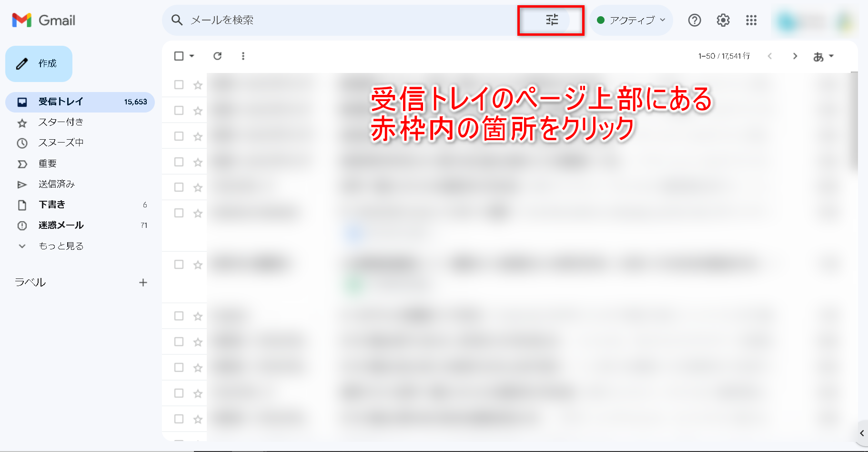Check the first email's checkbox
The height and width of the screenshot is (452, 868).
pos(179,85)
